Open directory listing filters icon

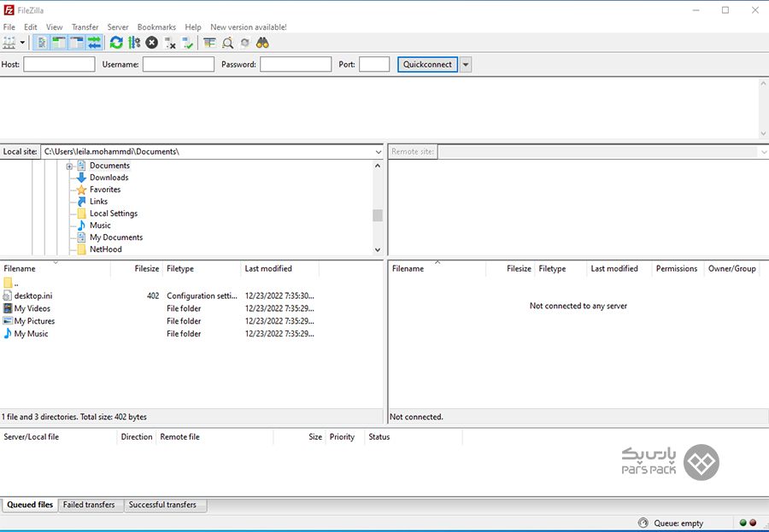tap(209, 44)
